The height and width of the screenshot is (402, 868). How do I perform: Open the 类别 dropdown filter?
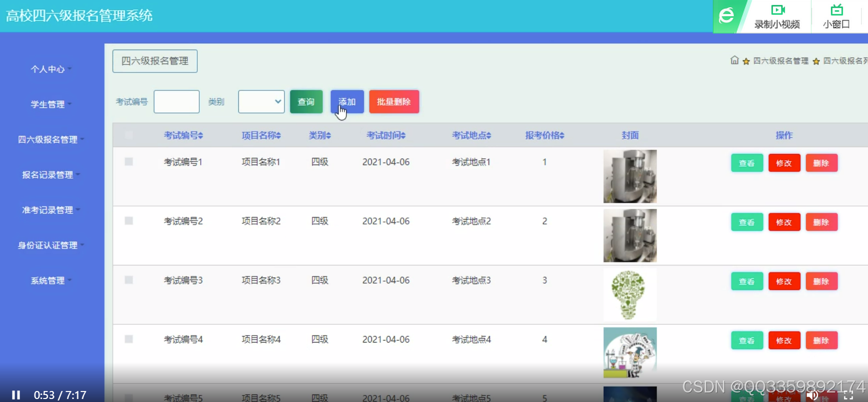coord(261,101)
